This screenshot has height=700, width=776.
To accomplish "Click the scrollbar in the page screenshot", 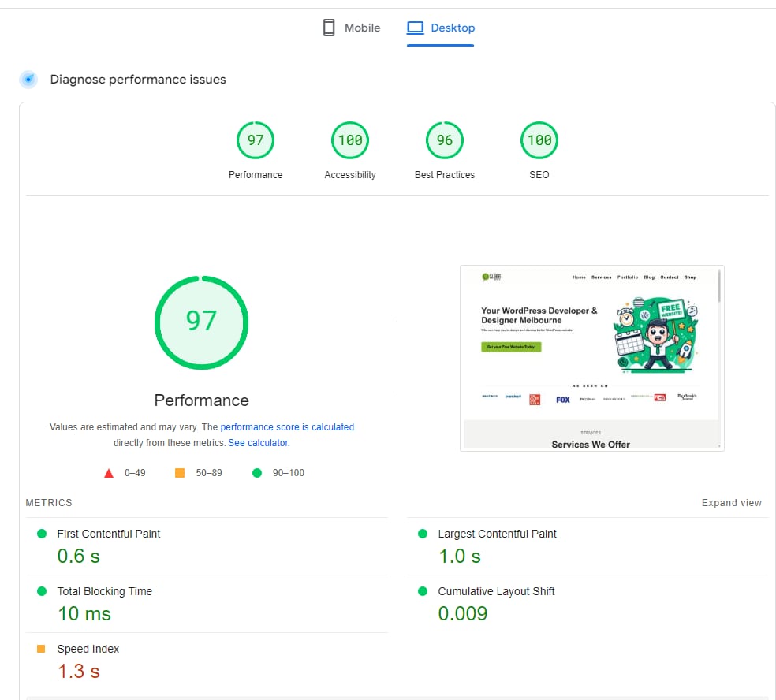I will [x=719, y=285].
